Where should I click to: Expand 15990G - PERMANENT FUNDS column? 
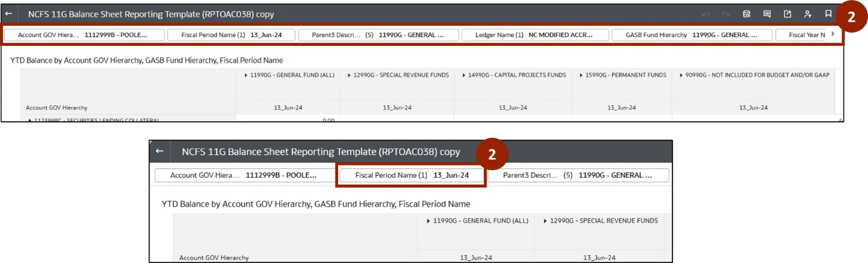[x=580, y=75]
